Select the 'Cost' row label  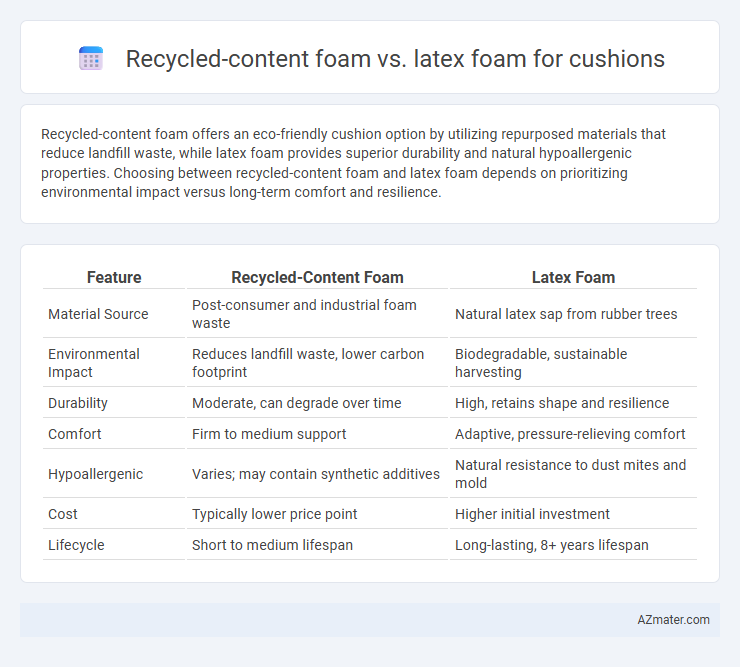[63, 514]
